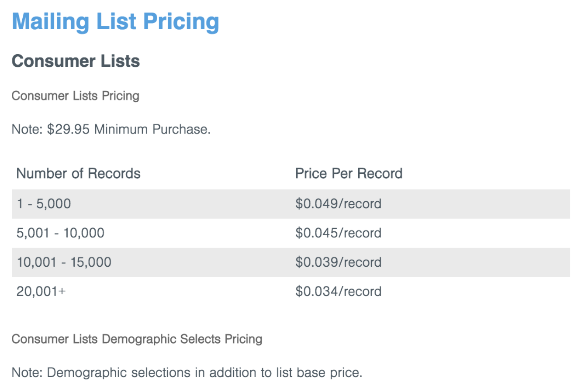
Task: Click the word Pricing in the blue title
Action: coord(181,22)
